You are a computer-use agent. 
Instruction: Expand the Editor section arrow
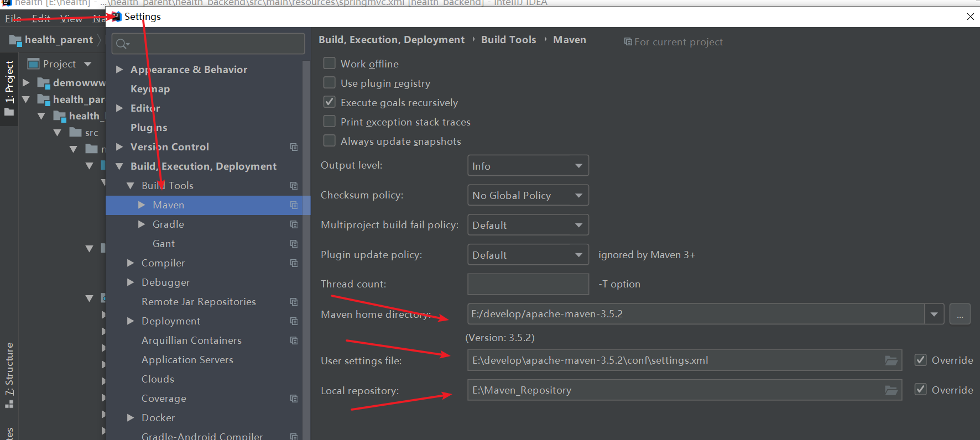click(119, 108)
